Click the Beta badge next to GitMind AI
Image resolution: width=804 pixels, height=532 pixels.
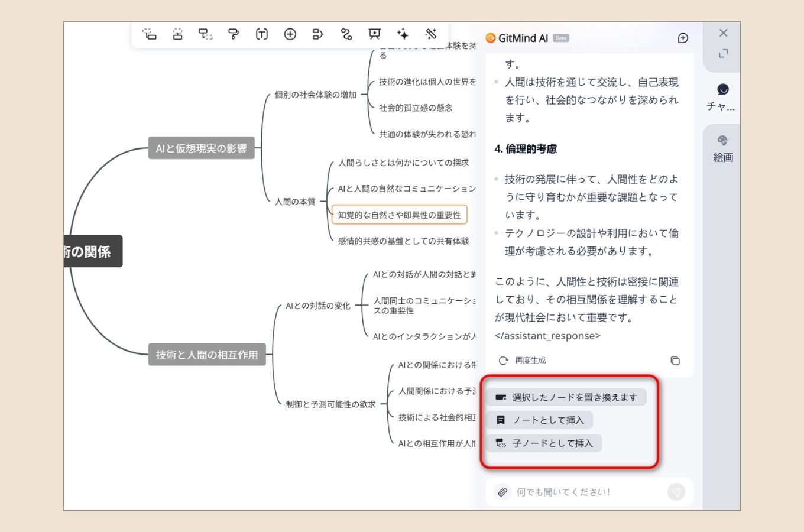coord(561,38)
